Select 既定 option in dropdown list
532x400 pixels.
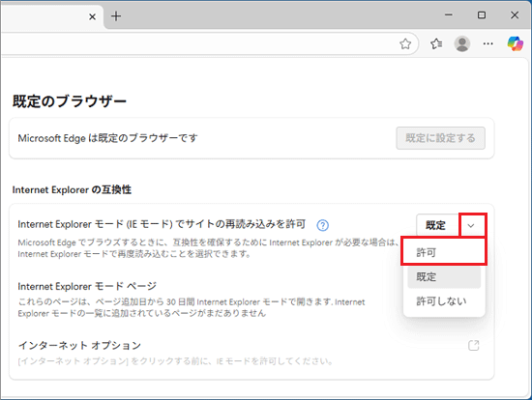444,277
